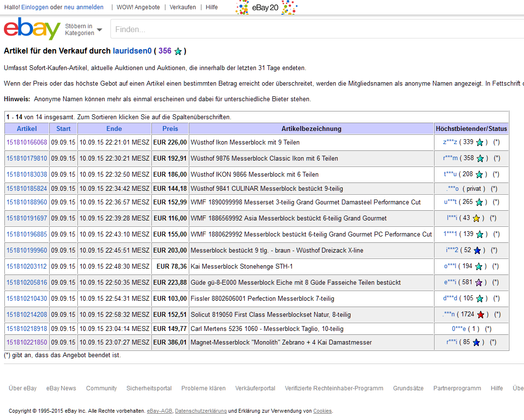Open eBay News footer link

click(61, 388)
